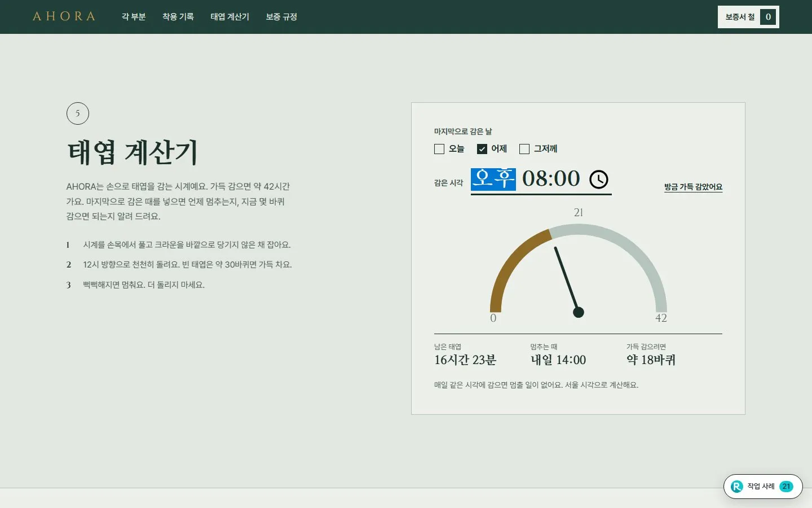812x508 pixels.
Task: Click the 내일 14:00 stop time
Action: click(x=558, y=360)
